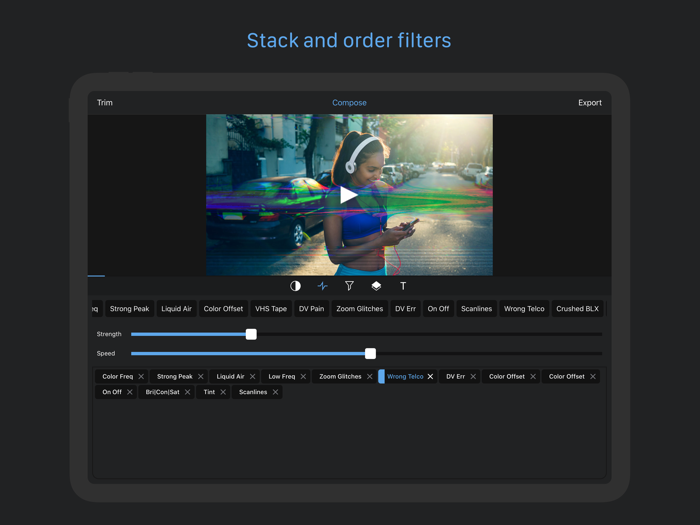Play the video preview
Image resolution: width=700 pixels, height=525 pixels.
pyautogui.click(x=349, y=195)
